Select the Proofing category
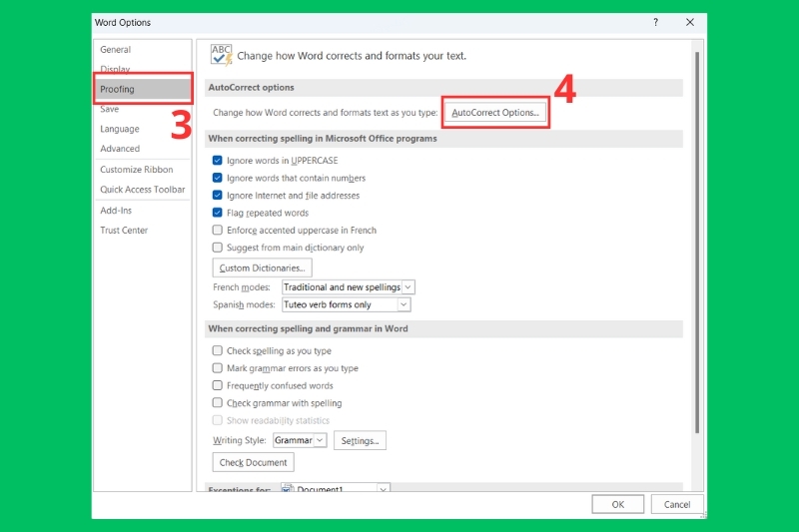Image resolution: width=799 pixels, height=532 pixels. 142,89
